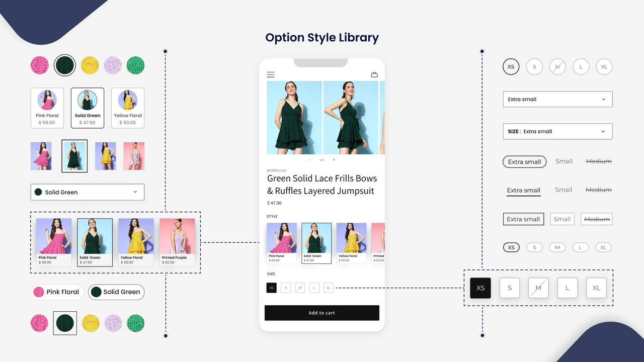This screenshot has height=362, width=644.
Task: Click the Yellow Floral $50.00 card
Action: coord(136,242)
